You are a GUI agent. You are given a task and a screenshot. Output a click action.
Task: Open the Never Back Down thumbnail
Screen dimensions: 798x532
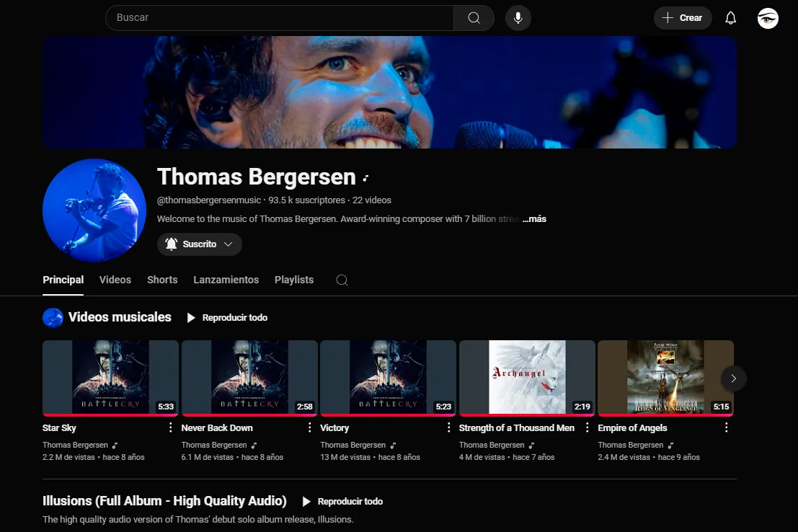[x=249, y=377]
